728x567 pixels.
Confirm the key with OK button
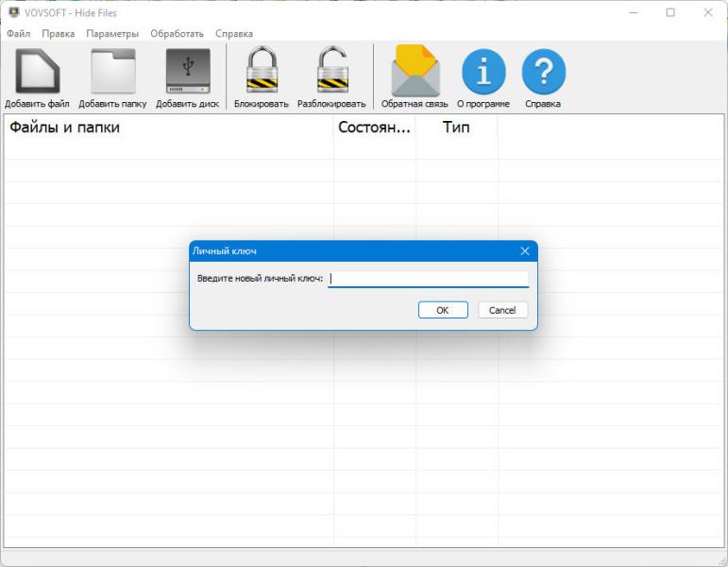[x=443, y=310]
